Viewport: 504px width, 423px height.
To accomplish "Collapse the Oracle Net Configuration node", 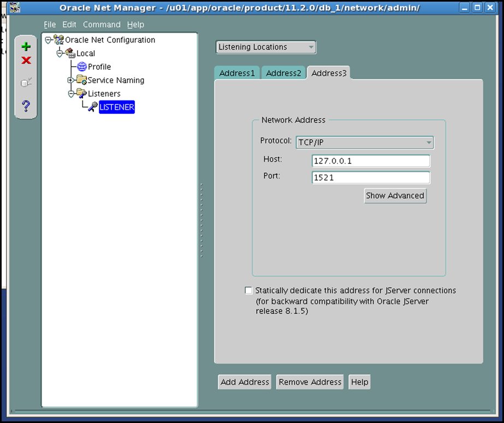I will 48,40.
